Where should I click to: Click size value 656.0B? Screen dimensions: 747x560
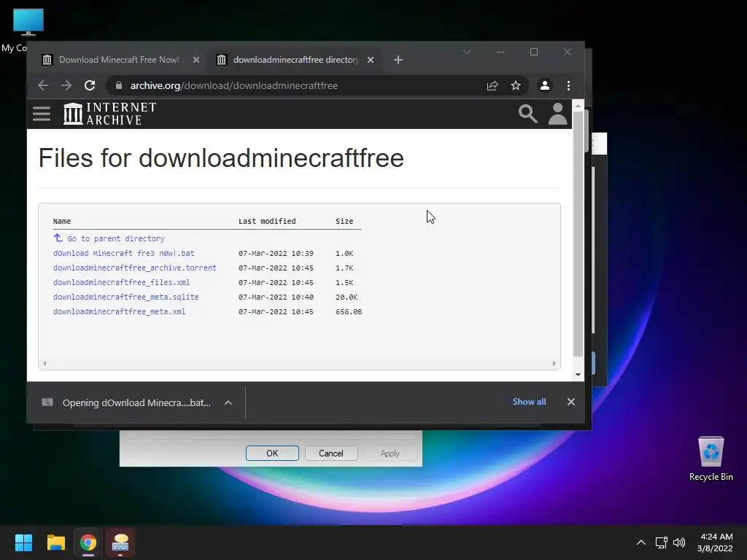click(349, 312)
